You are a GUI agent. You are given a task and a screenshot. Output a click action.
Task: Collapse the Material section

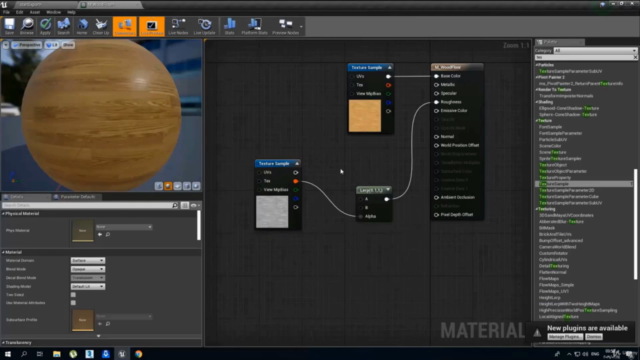[4, 252]
